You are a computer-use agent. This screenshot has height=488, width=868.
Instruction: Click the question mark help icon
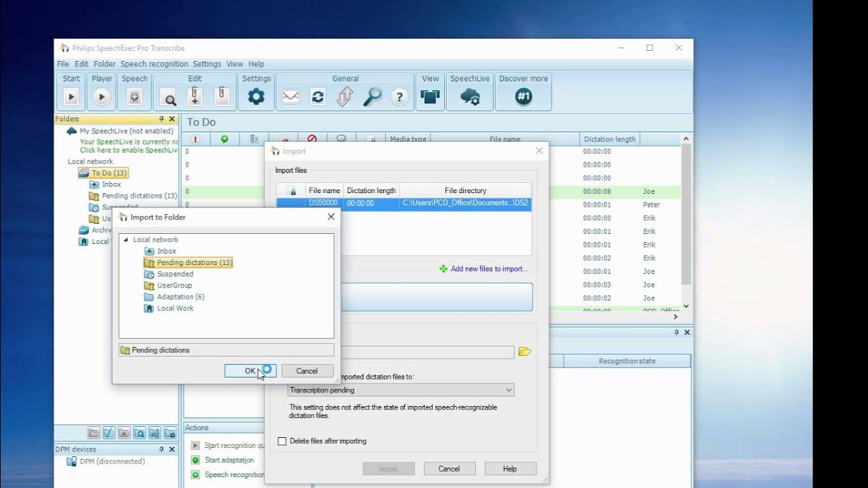point(399,97)
